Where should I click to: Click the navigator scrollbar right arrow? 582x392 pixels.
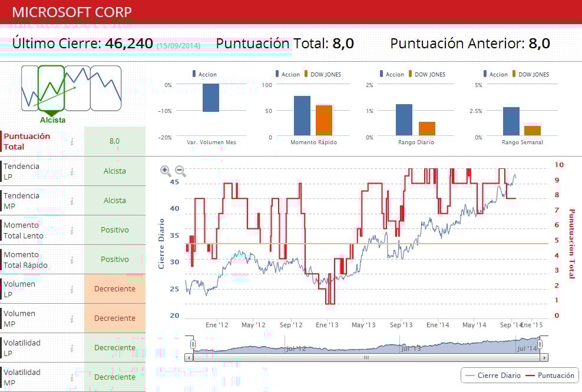[x=544, y=358]
